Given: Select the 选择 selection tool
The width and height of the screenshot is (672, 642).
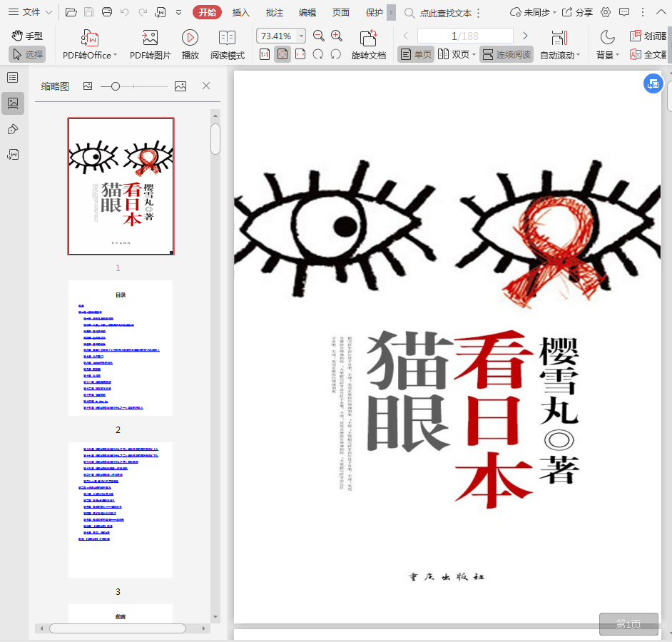Looking at the screenshot, I should click(27, 54).
